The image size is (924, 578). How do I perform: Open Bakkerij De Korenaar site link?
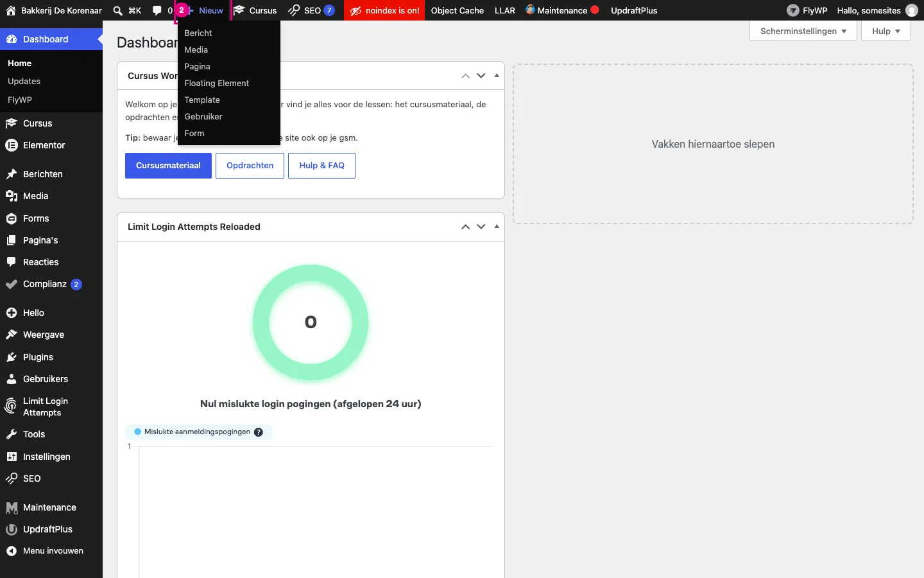(54, 10)
